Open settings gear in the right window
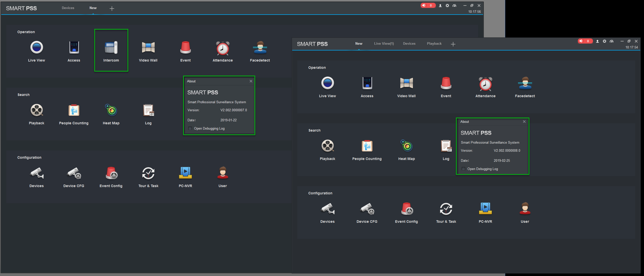Viewport: 644px width, 276px height. (x=604, y=41)
